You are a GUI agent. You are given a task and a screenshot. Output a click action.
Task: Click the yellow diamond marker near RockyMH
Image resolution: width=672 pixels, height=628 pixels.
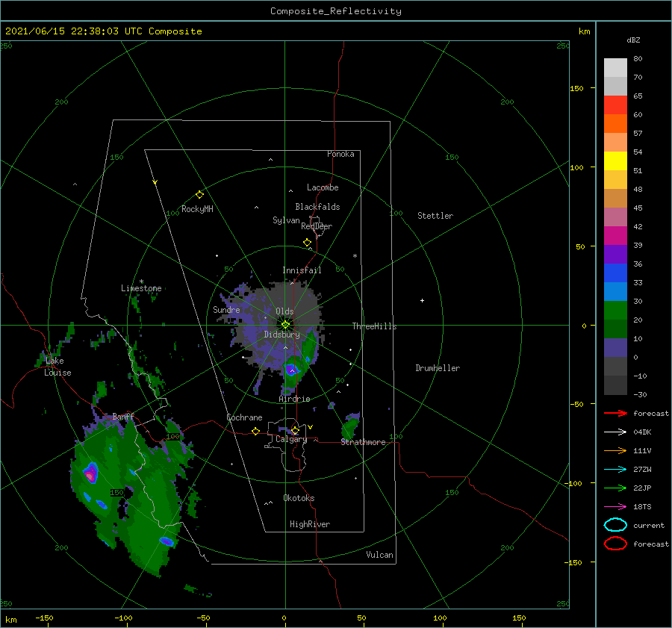coord(199,195)
